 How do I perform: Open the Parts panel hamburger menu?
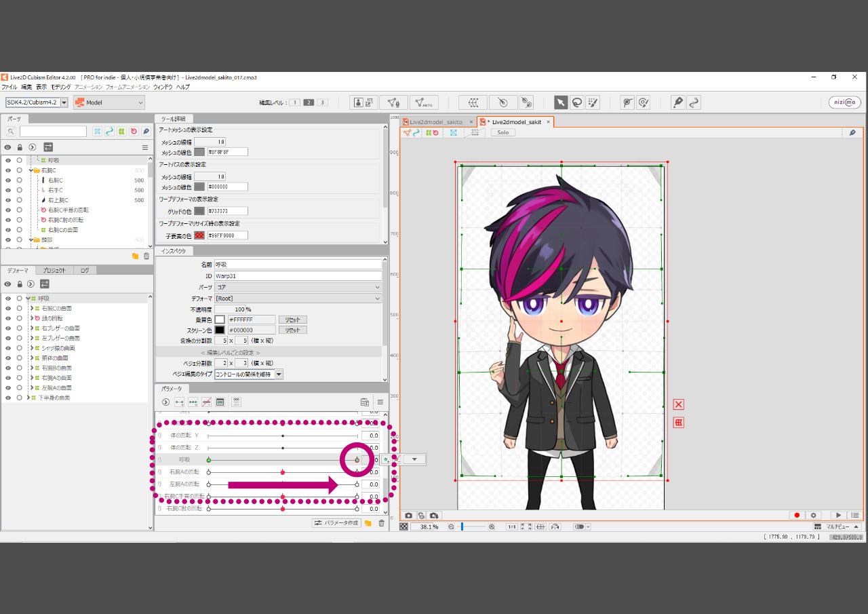pos(144,147)
